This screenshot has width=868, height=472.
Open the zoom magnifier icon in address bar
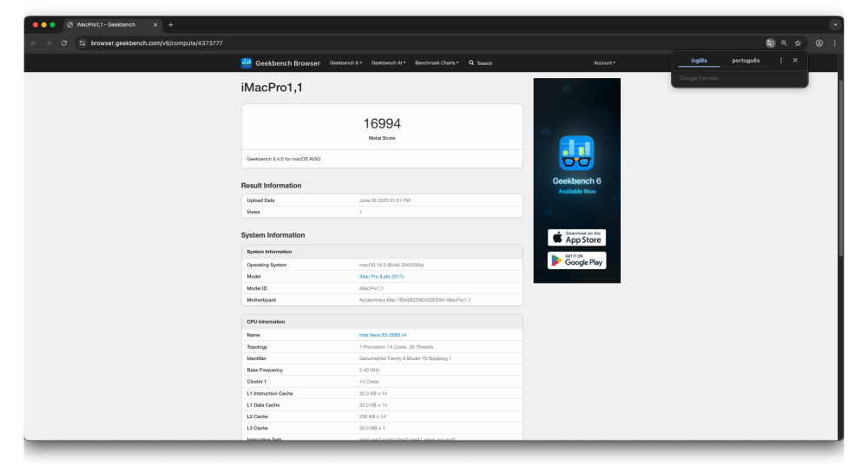(784, 43)
